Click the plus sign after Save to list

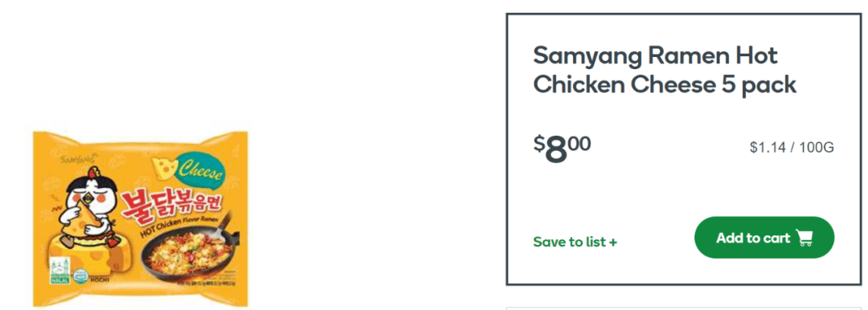click(x=612, y=242)
